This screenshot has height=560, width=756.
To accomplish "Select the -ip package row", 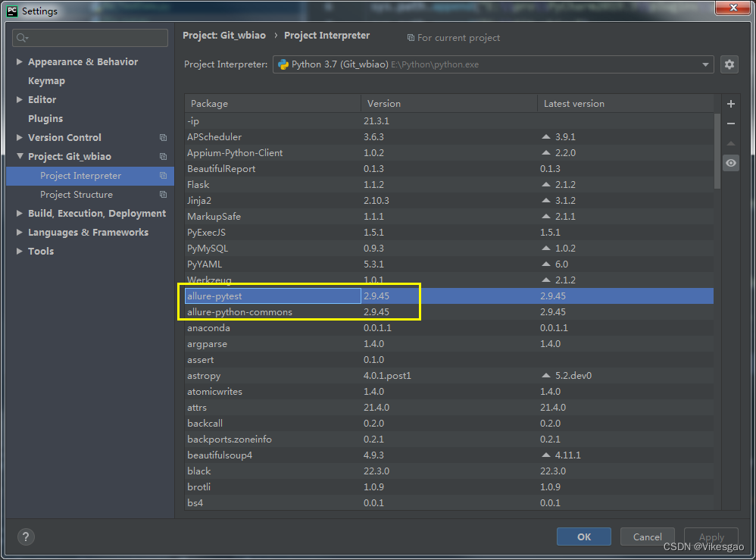I will click(x=449, y=121).
